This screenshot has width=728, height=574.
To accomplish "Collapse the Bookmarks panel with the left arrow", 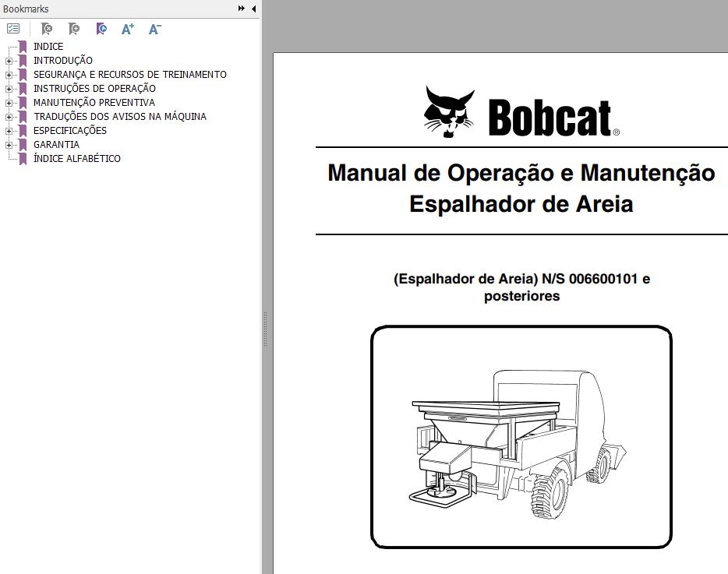I will click(x=254, y=9).
